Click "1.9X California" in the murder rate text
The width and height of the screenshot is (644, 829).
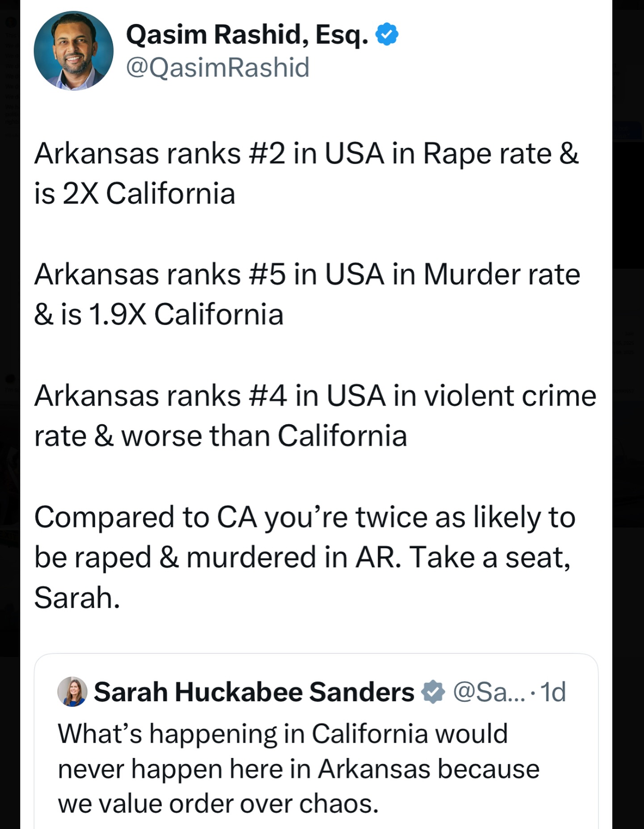(186, 314)
